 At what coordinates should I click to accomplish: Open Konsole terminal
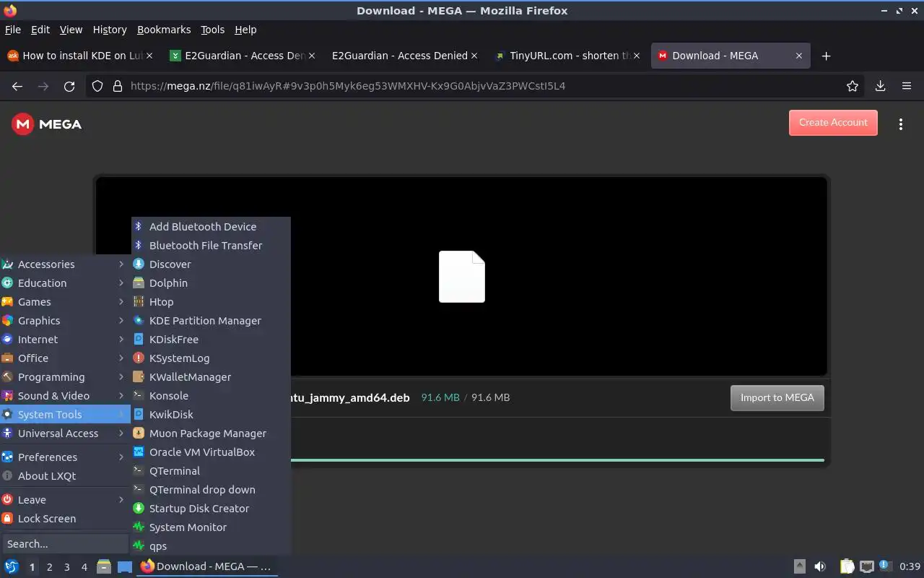[211, 395]
